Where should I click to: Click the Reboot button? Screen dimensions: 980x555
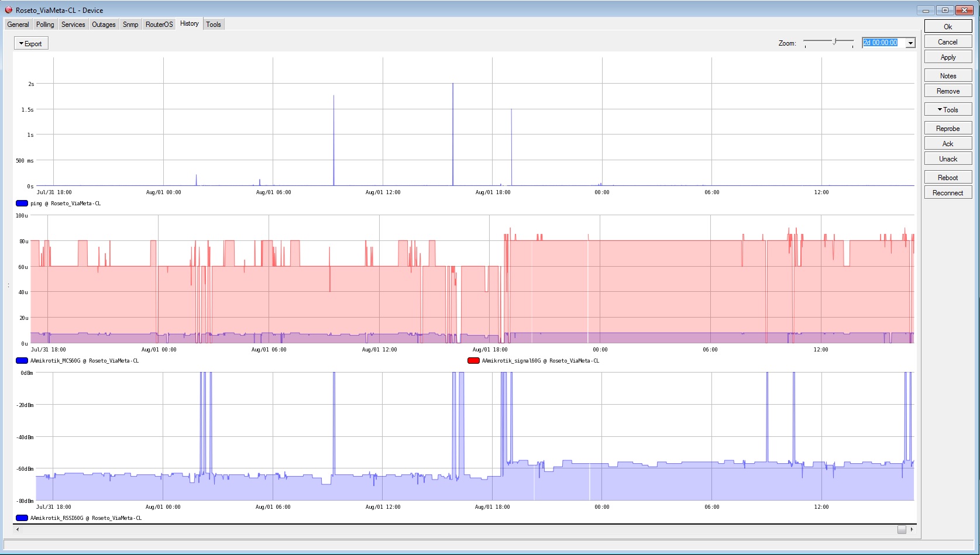tap(948, 177)
